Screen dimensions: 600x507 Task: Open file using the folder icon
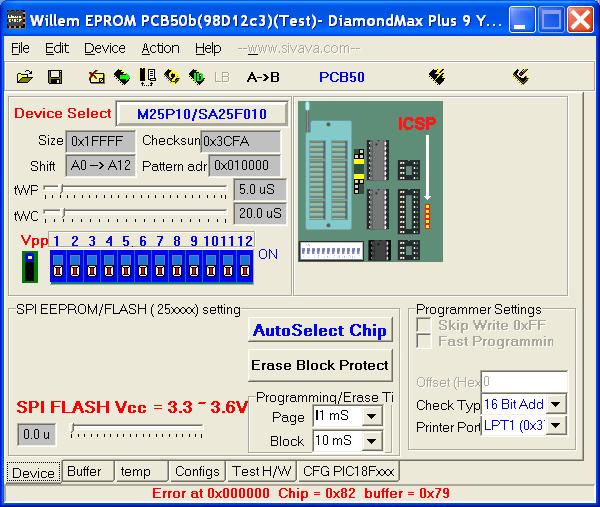coord(25,77)
